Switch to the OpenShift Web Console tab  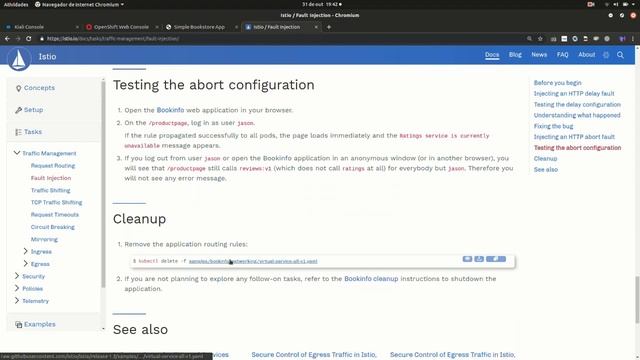[x=121, y=27]
